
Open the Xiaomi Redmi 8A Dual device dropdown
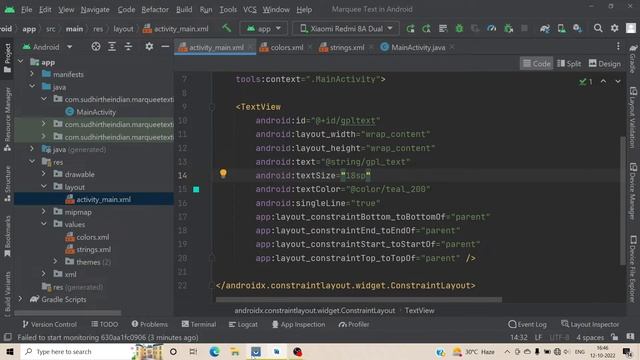346,29
